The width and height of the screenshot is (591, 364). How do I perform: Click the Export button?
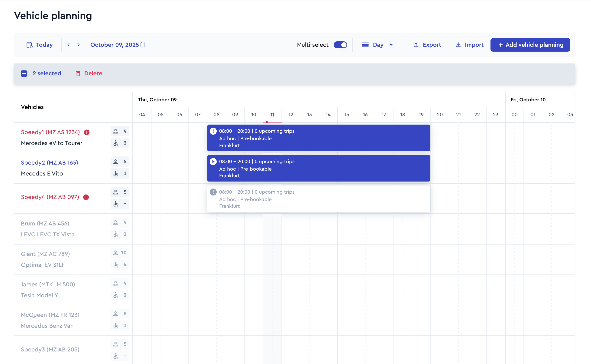[x=427, y=45]
